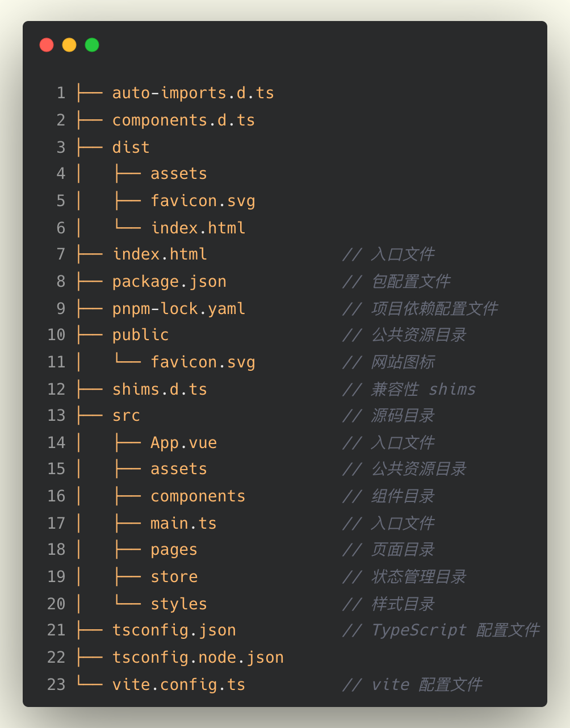Select components.d.ts file name
Screen dimensions: 570x728
point(183,120)
